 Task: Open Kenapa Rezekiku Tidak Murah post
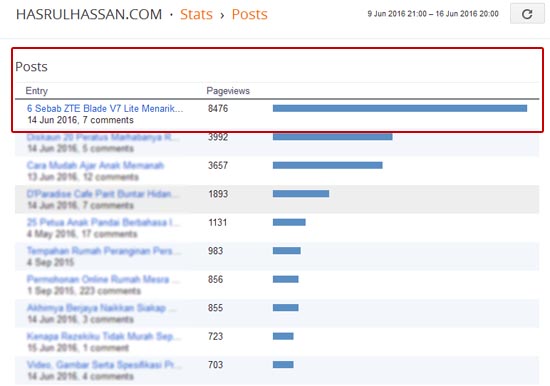103,336
